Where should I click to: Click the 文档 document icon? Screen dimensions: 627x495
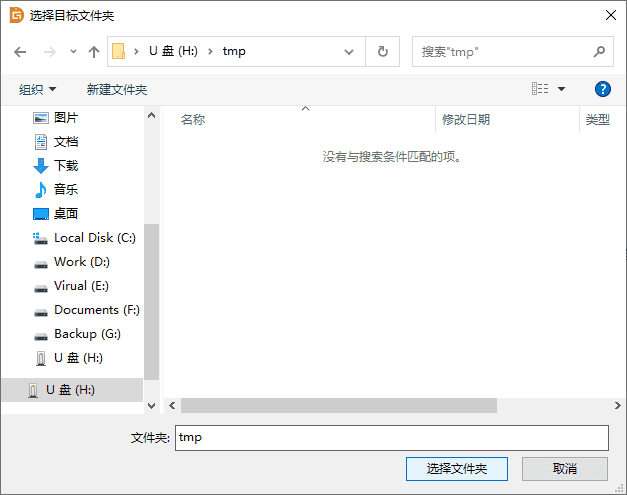coord(41,142)
